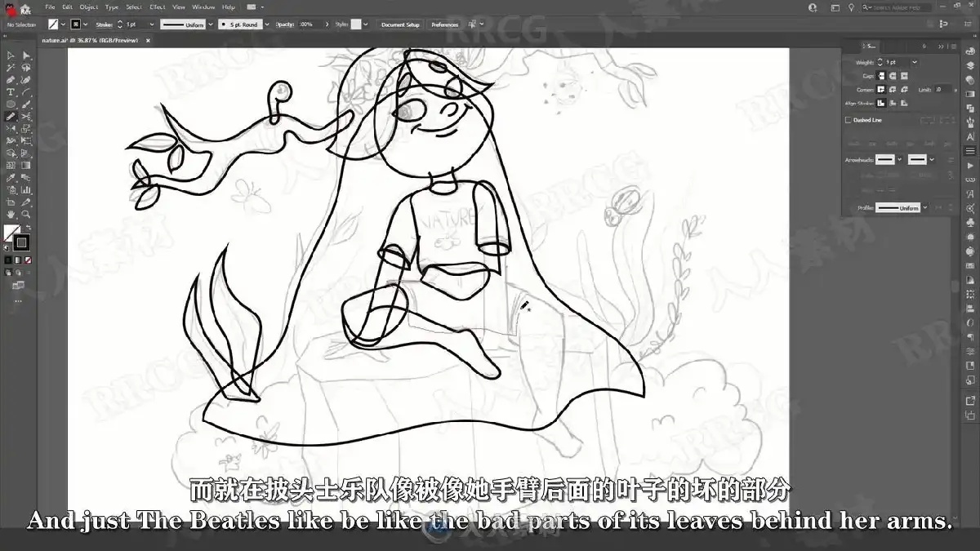This screenshot has height=551, width=980.
Task: Click the Fill color swatch in toolbox
Action: [x=11, y=233]
